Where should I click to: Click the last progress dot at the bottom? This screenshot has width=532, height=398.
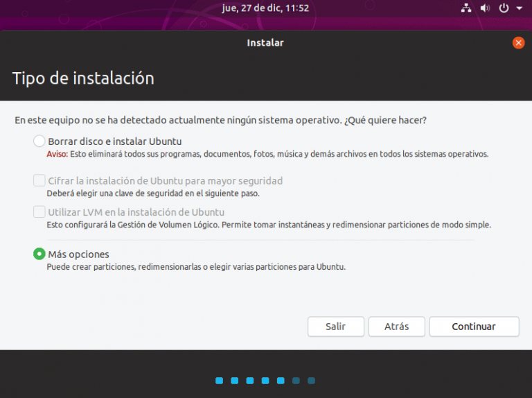[x=311, y=381]
